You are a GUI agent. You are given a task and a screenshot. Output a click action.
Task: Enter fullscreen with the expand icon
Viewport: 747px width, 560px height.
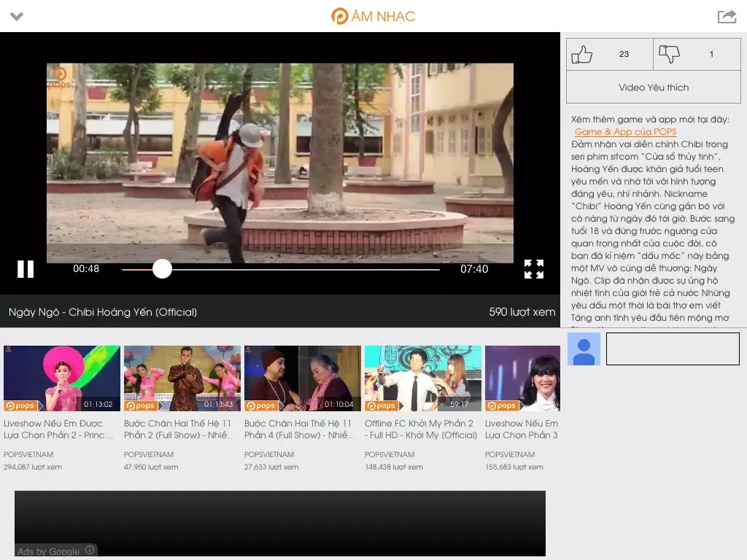click(x=533, y=269)
